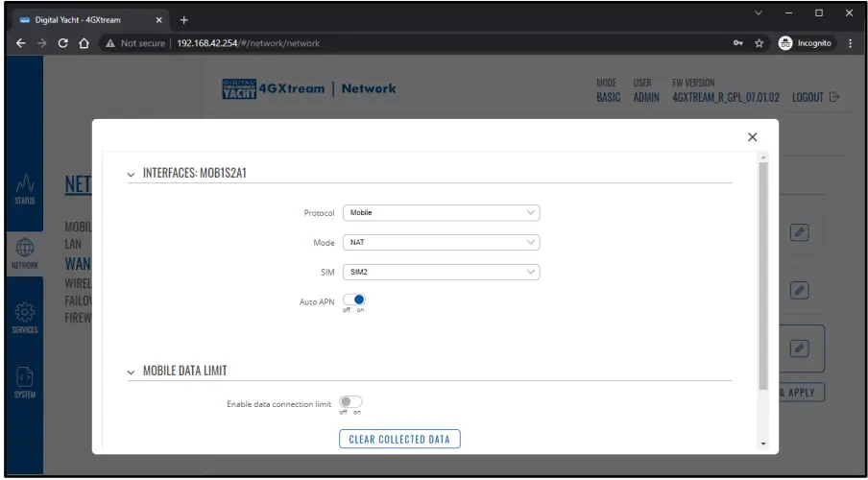Image resolution: width=868 pixels, height=480 pixels.
Task: Open the SIM dropdown showing SIM2
Action: (x=441, y=272)
